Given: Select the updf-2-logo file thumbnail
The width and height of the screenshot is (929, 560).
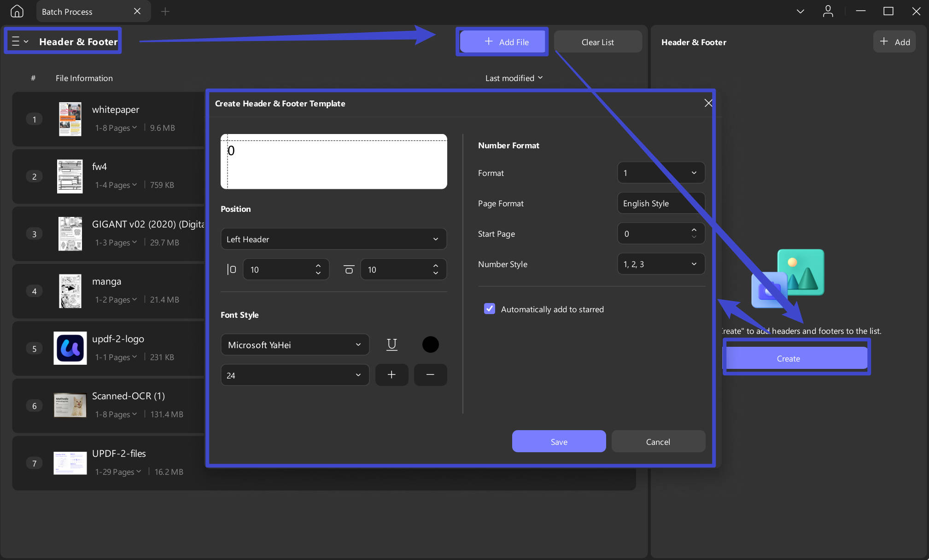Looking at the screenshot, I should (70, 348).
